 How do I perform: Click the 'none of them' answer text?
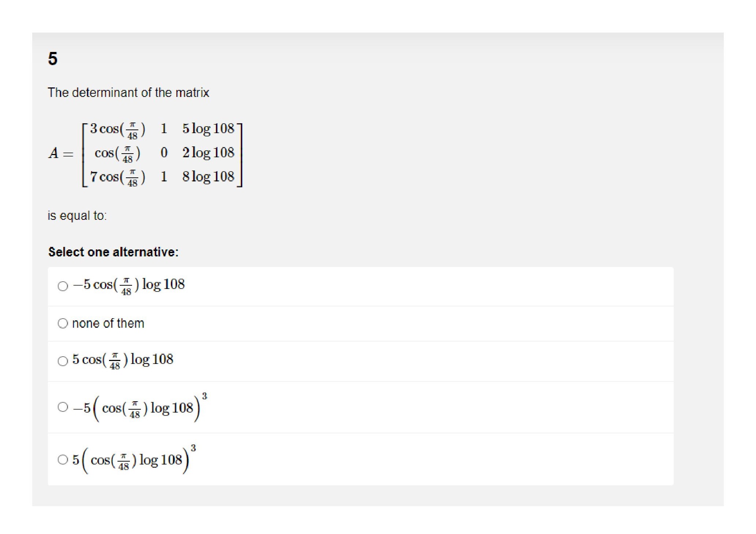[108, 323]
